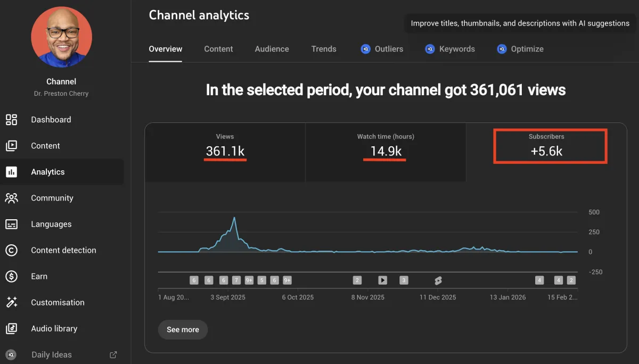
Task: Open Customisation magic wand icon
Action: coord(11,302)
